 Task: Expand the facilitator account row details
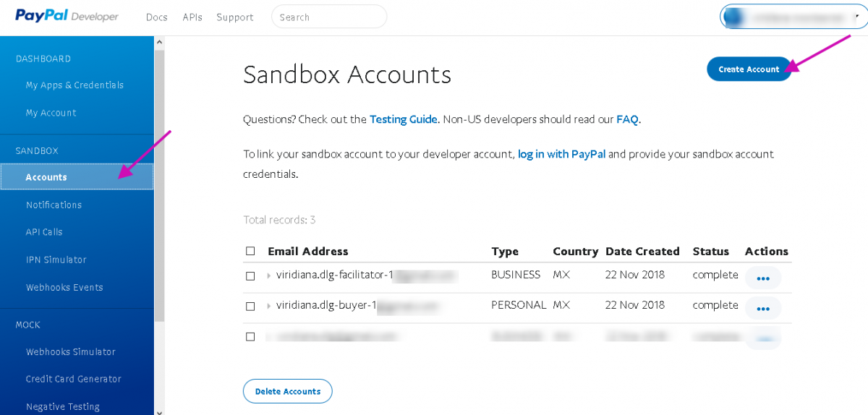(268, 275)
